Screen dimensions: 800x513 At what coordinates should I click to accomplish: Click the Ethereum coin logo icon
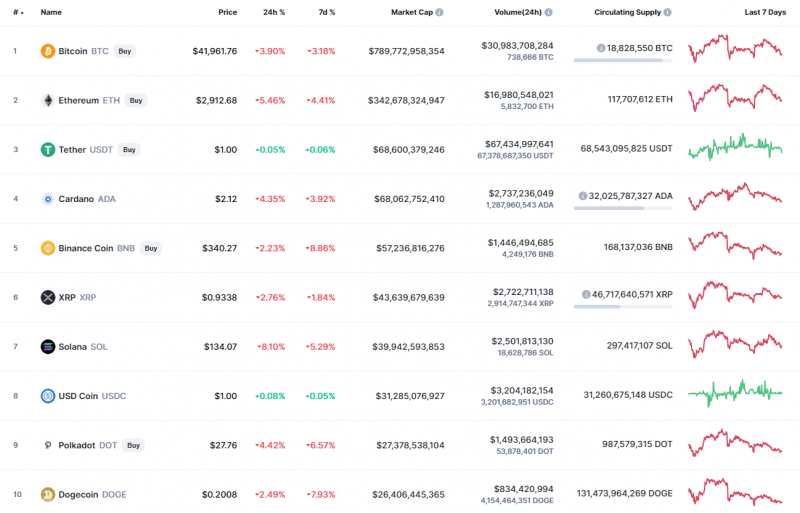pos(47,100)
